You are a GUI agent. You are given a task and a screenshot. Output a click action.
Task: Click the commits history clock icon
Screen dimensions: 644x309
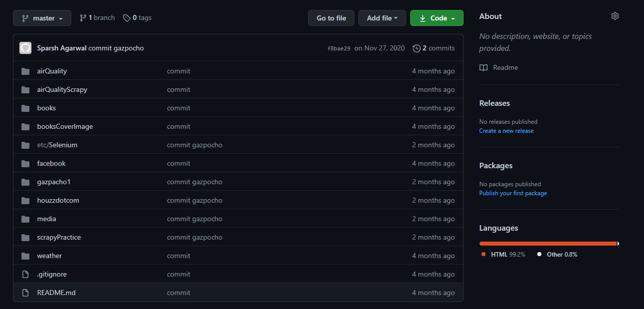coord(416,48)
